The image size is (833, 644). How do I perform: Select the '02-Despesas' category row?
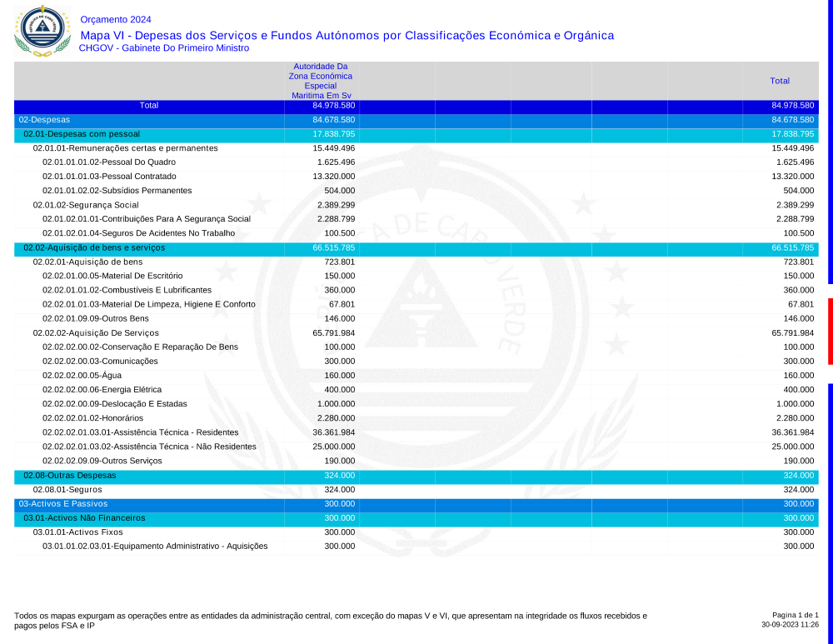pyautogui.click(x=44, y=120)
